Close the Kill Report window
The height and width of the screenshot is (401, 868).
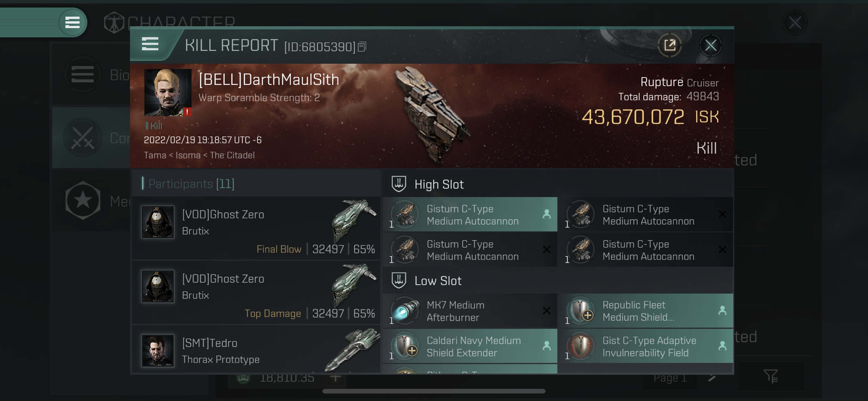coord(711,45)
